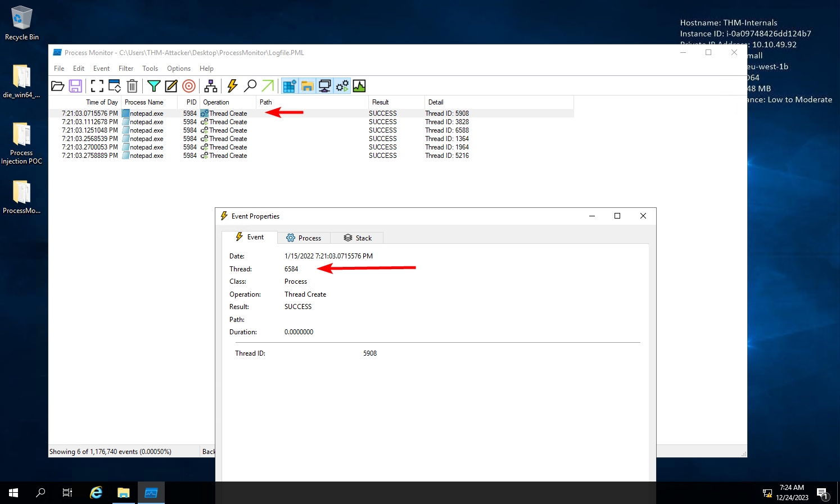The height and width of the screenshot is (504, 840).
Task: Click the Include Process From Window target icon
Action: coord(189,86)
